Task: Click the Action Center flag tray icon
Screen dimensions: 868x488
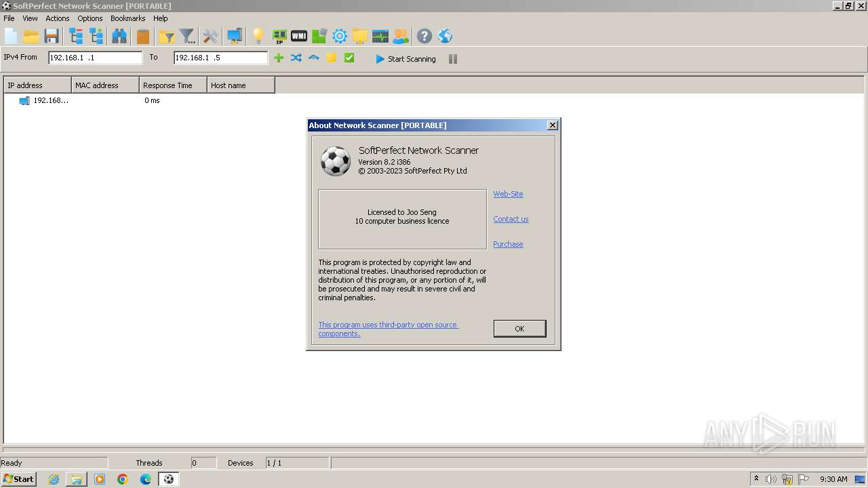Action: point(804,479)
